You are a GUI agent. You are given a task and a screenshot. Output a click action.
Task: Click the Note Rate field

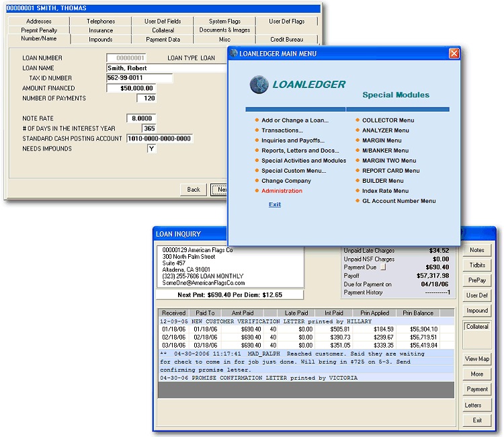(141, 118)
